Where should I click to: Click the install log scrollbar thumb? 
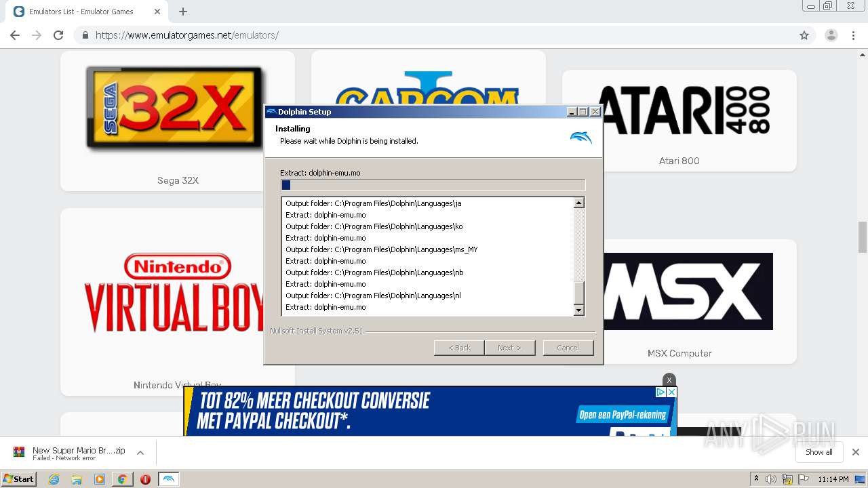point(578,293)
